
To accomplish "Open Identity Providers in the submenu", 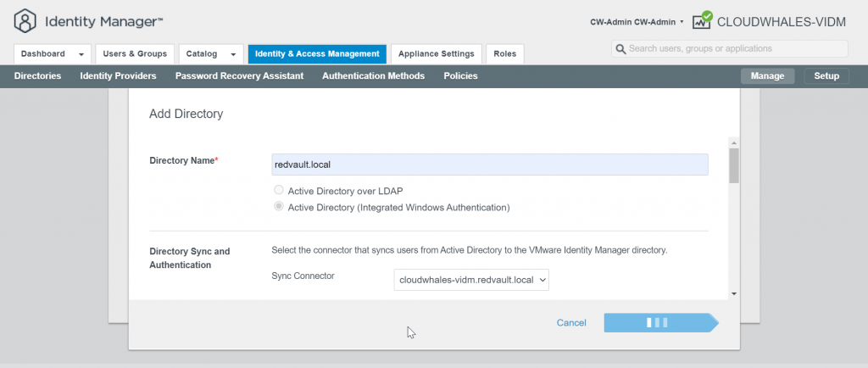I will point(118,75).
